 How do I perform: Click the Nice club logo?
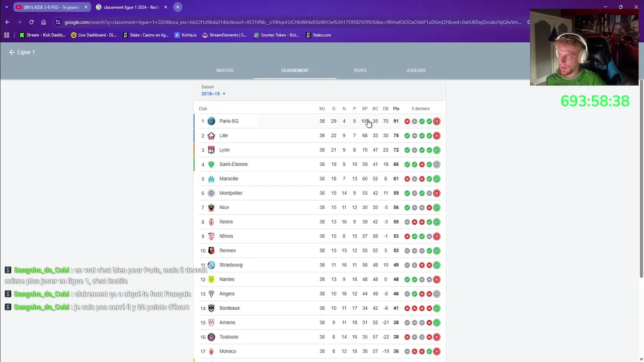(211, 208)
